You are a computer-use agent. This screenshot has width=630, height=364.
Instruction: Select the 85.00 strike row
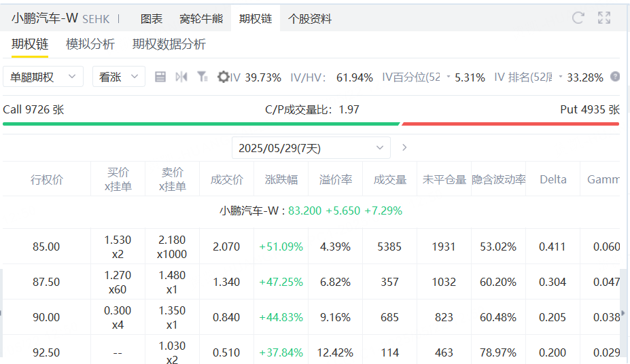click(x=311, y=247)
